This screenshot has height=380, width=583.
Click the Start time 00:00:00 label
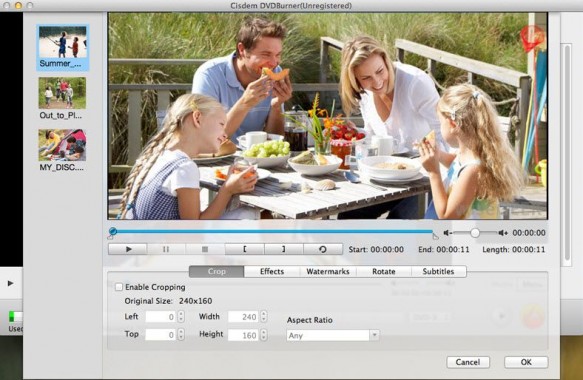[x=376, y=249]
